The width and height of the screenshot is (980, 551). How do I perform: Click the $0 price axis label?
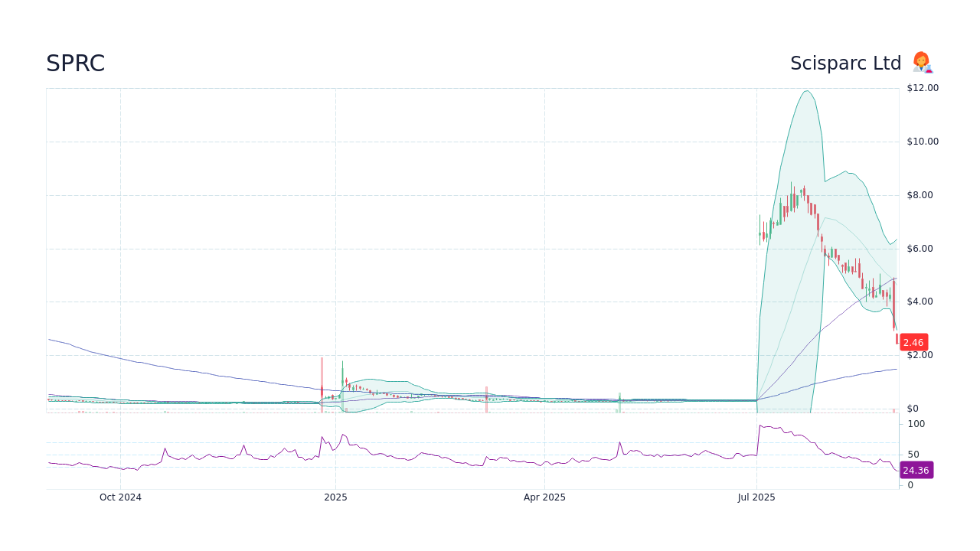click(913, 409)
